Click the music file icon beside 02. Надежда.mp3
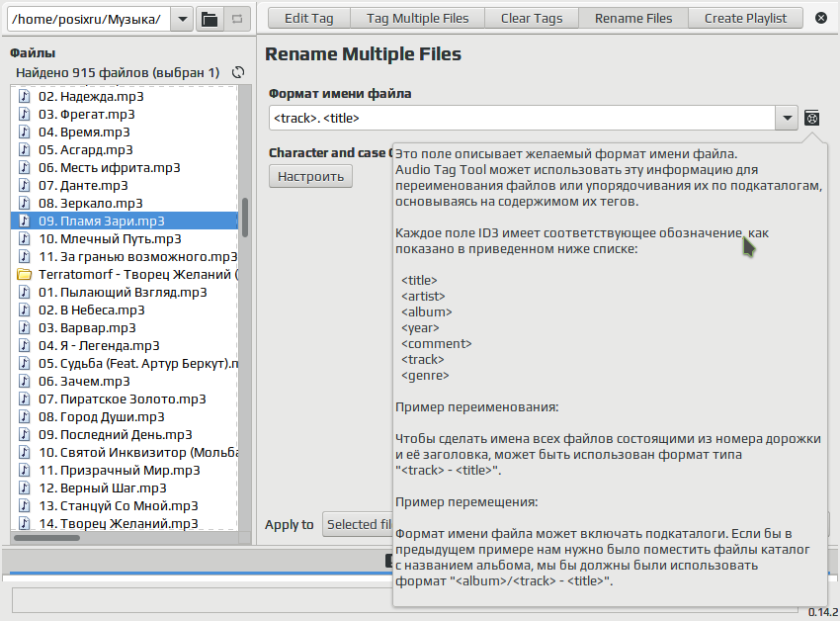The image size is (840, 621). [24, 97]
